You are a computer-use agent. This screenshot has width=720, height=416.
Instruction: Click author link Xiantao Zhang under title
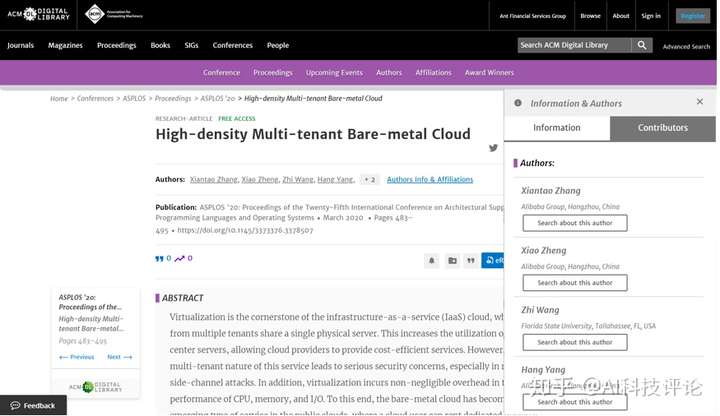pyautogui.click(x=214, y=180)
